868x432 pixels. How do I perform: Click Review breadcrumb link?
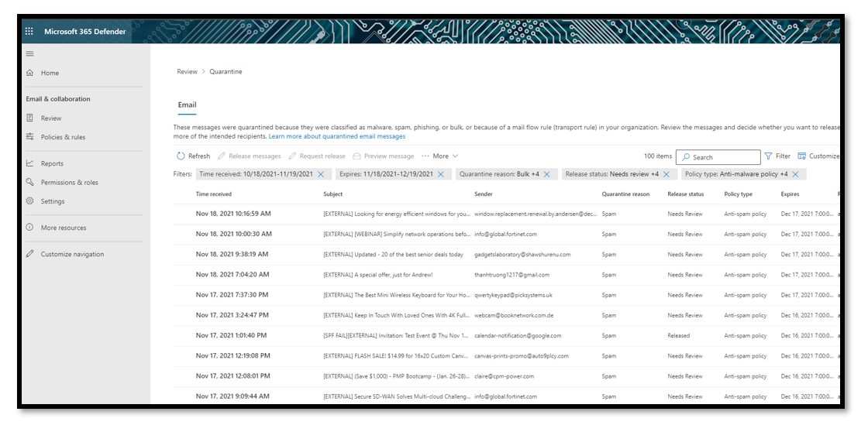coord(187,71)
